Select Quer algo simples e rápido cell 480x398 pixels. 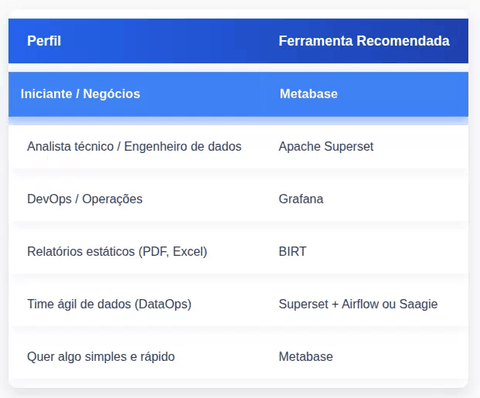pos(101,357)
